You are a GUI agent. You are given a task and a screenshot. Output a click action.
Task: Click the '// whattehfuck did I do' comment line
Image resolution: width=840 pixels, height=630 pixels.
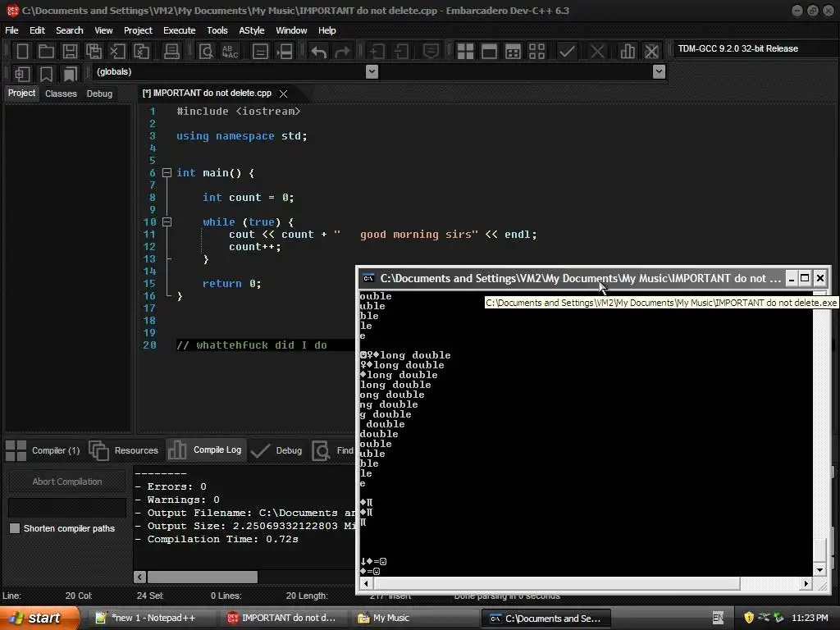click(x=252, y=345)
